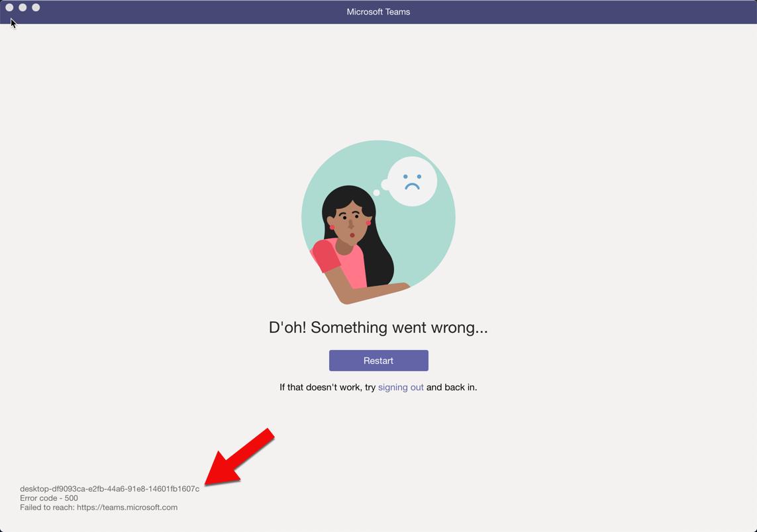This screenshot has height=532, width=757.
Task: Minimize the Microsoft Teams window
Action: (x=23, y=7)
